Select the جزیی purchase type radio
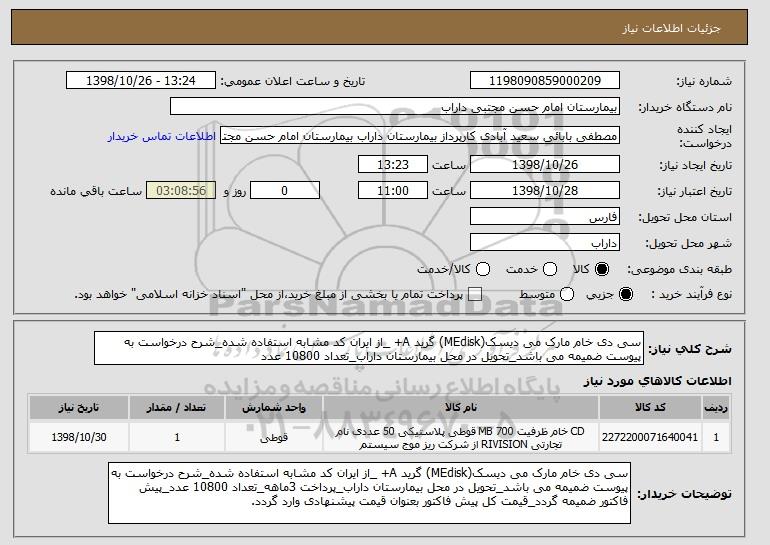This screenshot has height=545, width=770. pyautogui.click(x=626, y=294)
